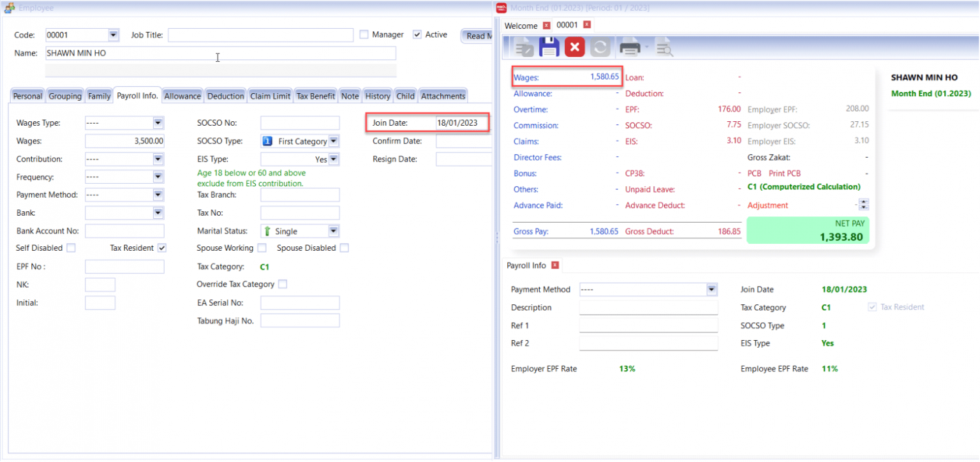
Task: Click the blue Save floppy disk icon
Action: pos(549,48)
